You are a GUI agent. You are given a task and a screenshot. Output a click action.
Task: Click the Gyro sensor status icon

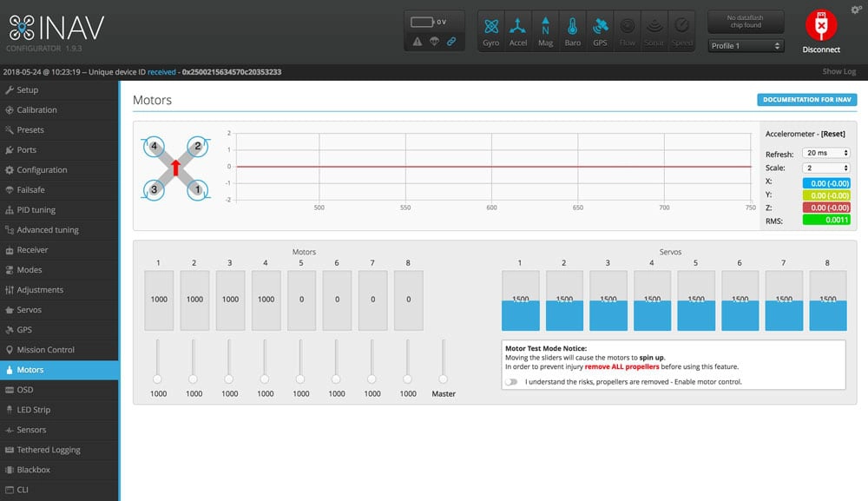click(x=491, y=31)
